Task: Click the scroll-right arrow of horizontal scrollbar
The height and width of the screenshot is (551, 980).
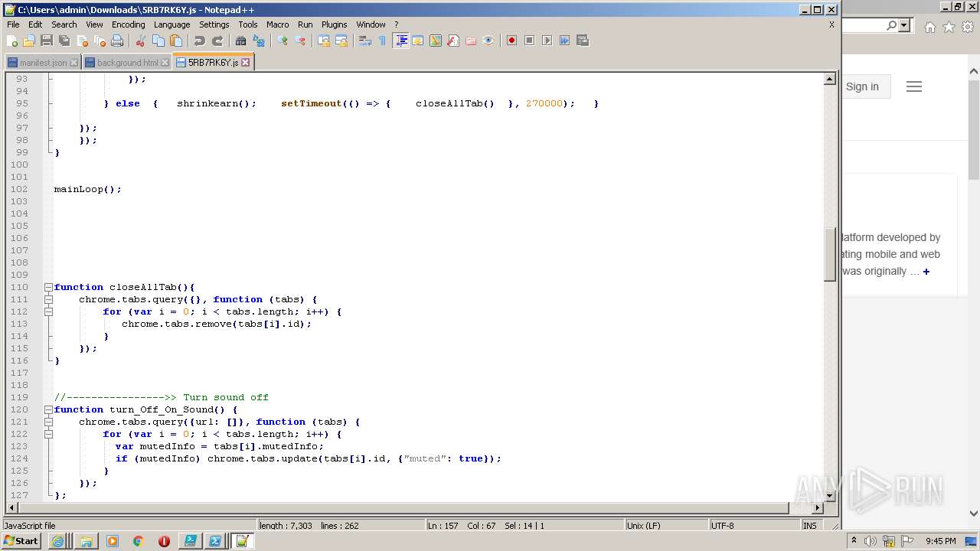Action: click(x=817, y=507)
